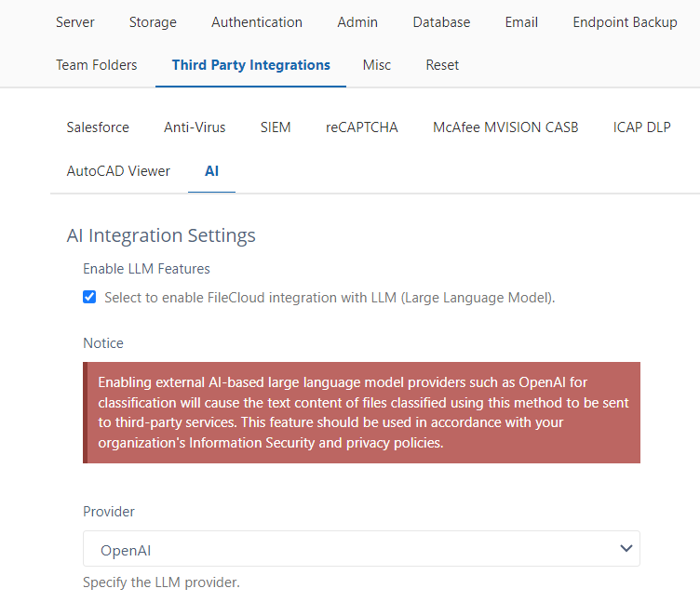Click the Third Party Integrations tab
This screenshot has width=700, height=602.
click(x=250, y=65)
